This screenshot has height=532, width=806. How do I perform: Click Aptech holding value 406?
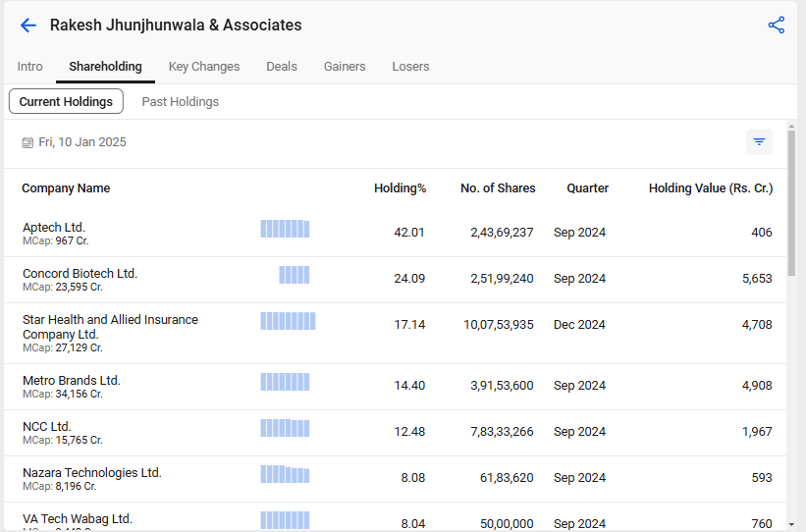tap(761, 233)
